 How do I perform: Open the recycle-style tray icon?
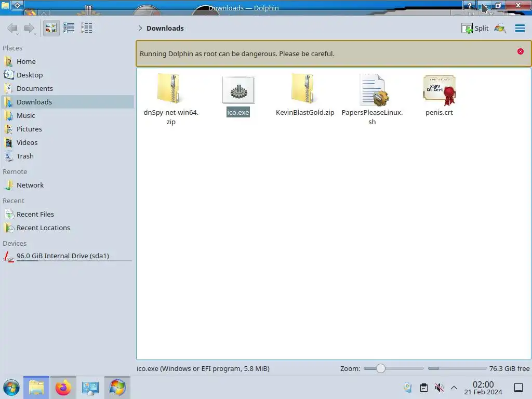[x=408, y=388]
